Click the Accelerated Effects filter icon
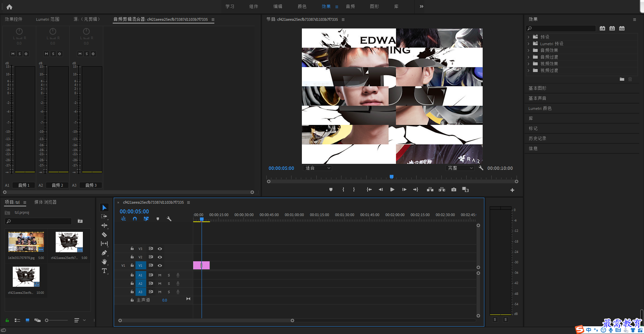Viewport: 644px width, 334px height. pyautogui.click(x=602, y=28)
